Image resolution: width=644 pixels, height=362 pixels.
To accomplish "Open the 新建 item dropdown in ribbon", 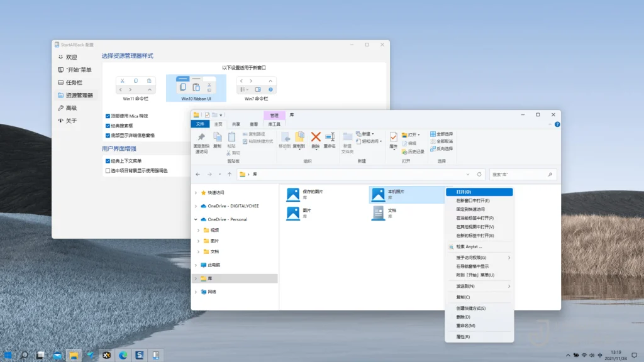I will click(x=365, y=134).
